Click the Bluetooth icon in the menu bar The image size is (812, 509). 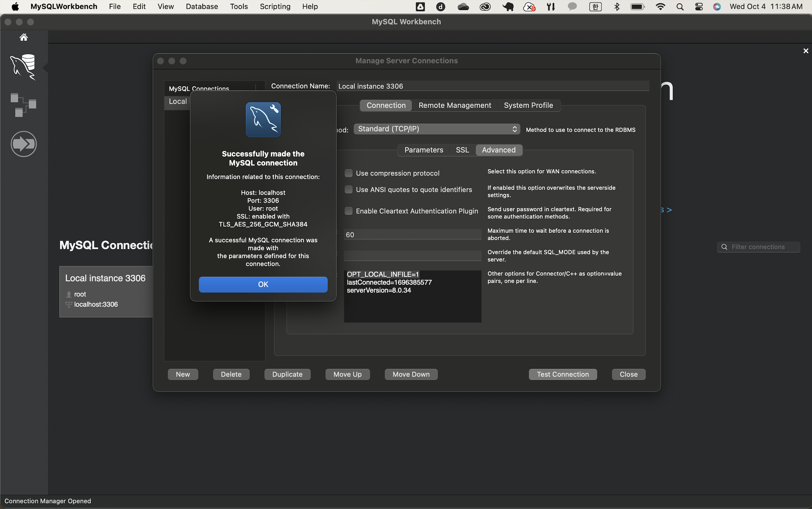[617, 6]
